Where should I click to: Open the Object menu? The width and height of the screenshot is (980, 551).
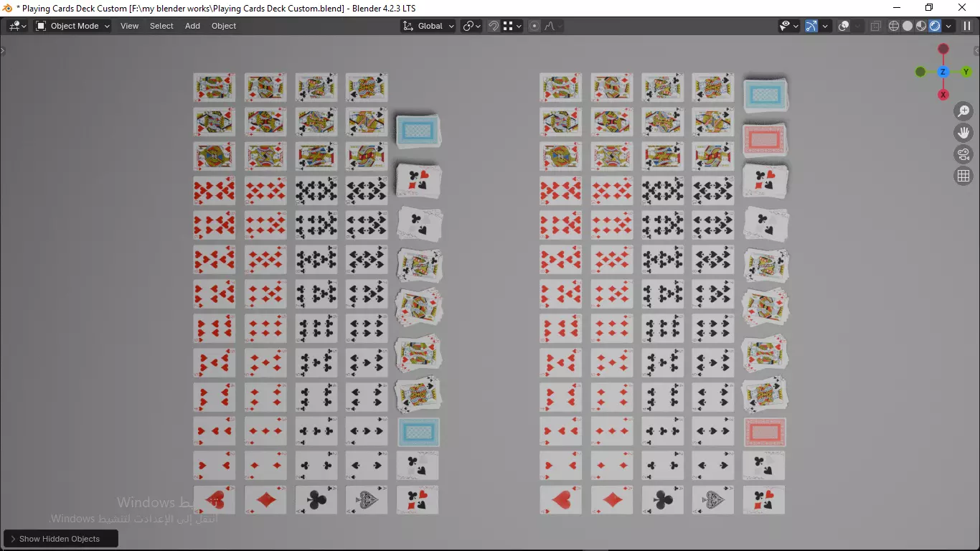pyautogui.click(x=224, y=26)
